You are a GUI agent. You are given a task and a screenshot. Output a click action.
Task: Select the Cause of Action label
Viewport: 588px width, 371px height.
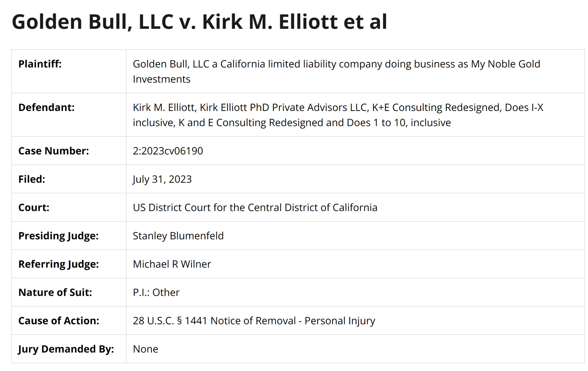click(59, 320)
